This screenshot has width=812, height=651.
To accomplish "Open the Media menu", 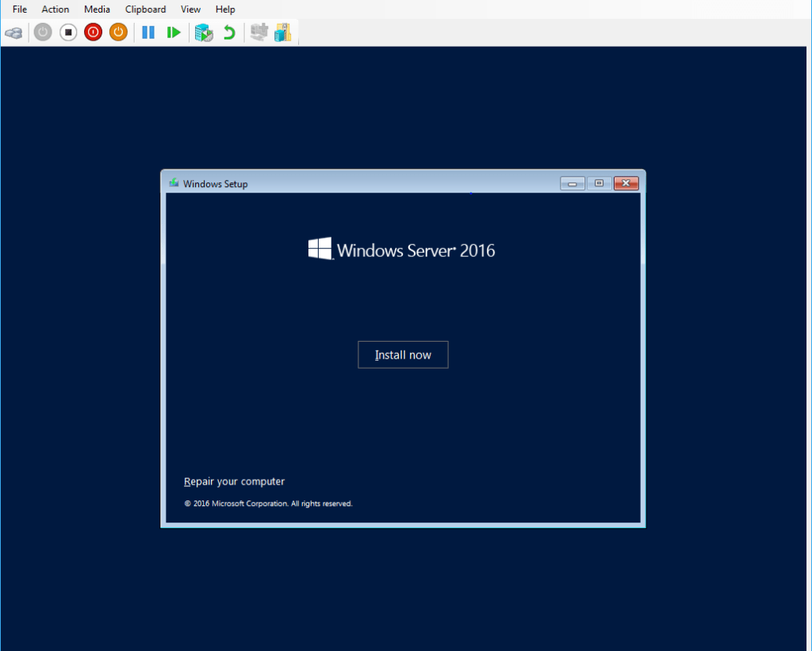I will tap(97, 10).
